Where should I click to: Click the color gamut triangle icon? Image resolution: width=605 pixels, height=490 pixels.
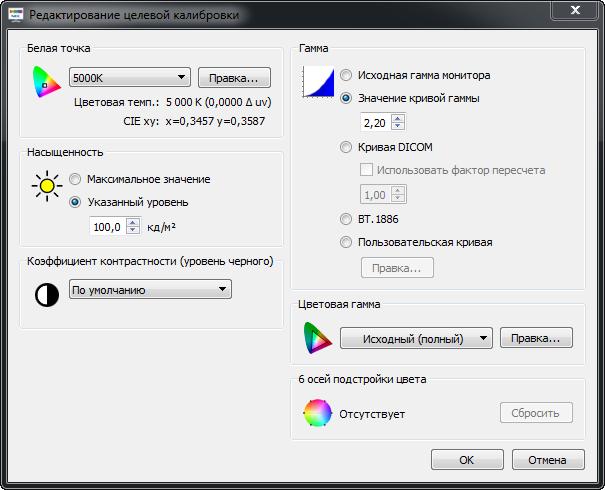318,338
